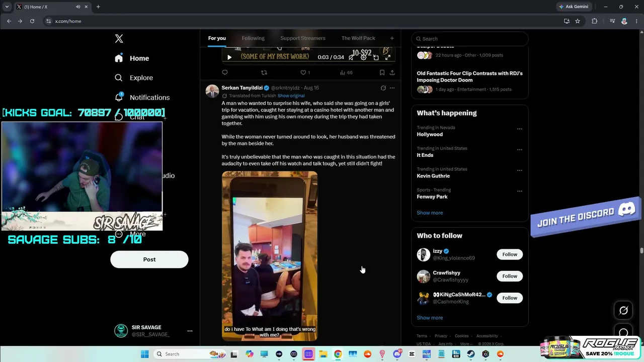The width and height of the screenshot is (644, 362).
Task: Repost the top post
Action: [x=264, y=72]
